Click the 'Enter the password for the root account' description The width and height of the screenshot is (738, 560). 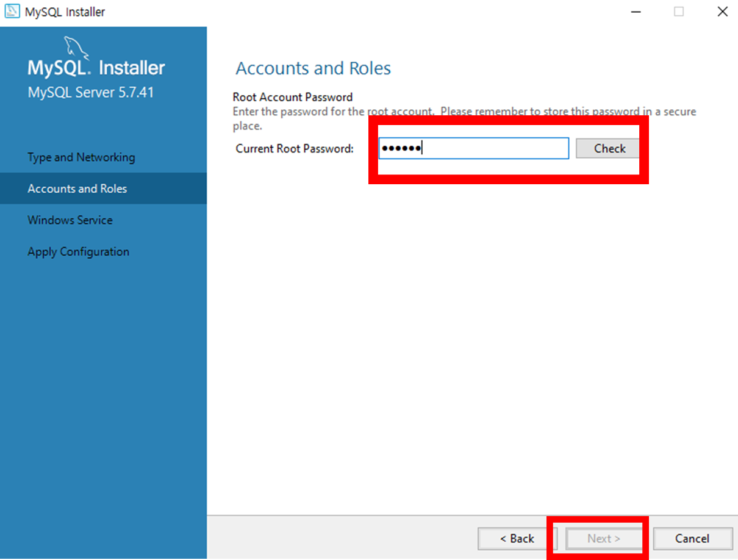465,119
